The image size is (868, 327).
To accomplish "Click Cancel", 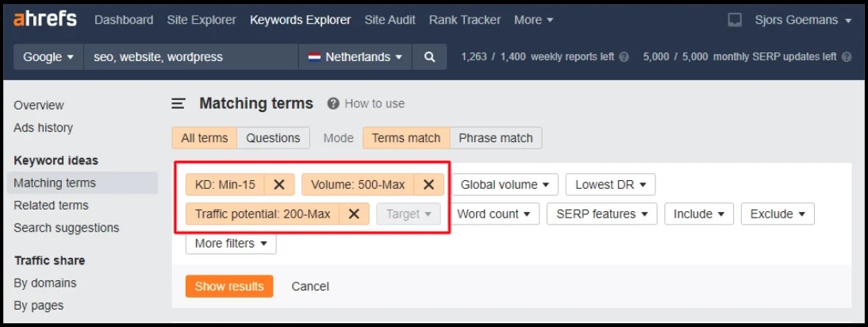I will point(310,286).
